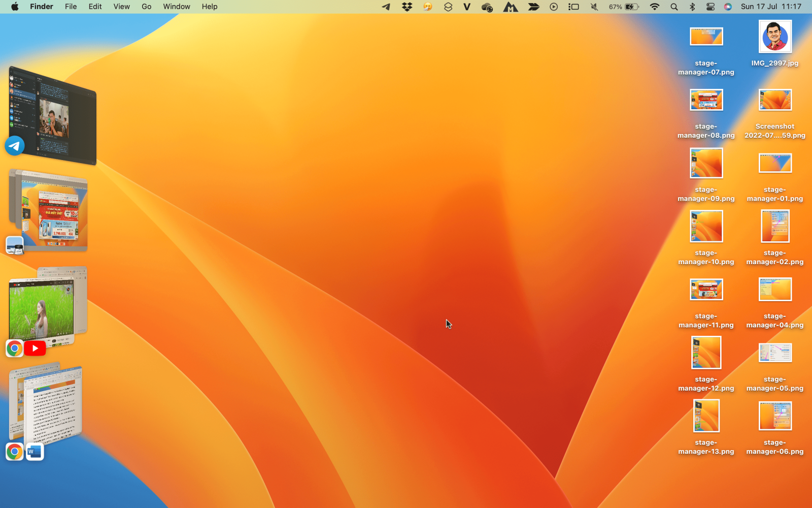The height and width of the screenshot is (508, 812).
Task: Click the Preview app icon in Stage Manager
Action: [15, 245]
